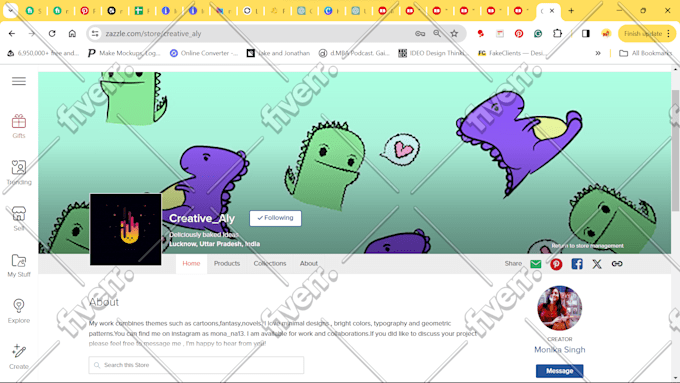Open Monika Singh profile link
The height and width of the screenshot is (383, 680).
tap(559, 350)
